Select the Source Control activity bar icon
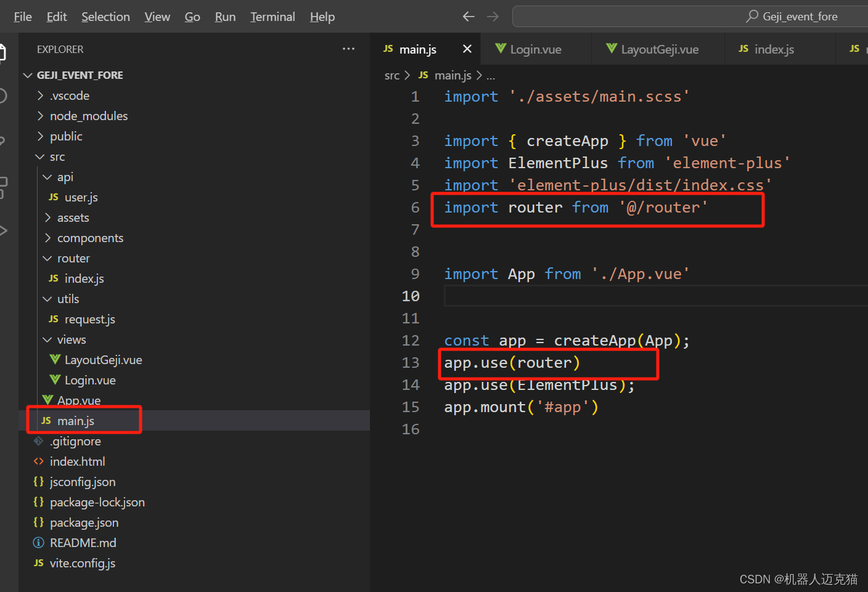 (x=4, y=140)
